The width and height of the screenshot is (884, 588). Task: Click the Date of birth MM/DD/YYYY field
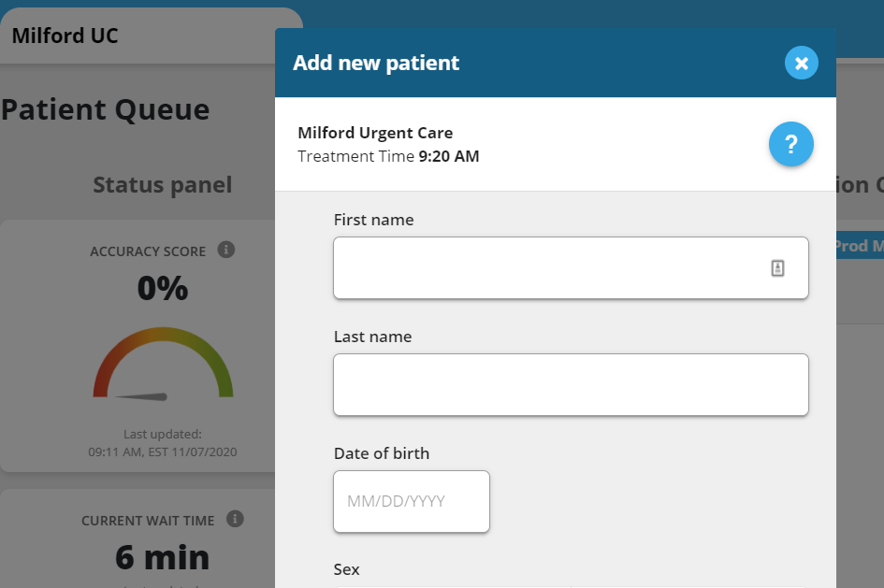click(412, 501)
